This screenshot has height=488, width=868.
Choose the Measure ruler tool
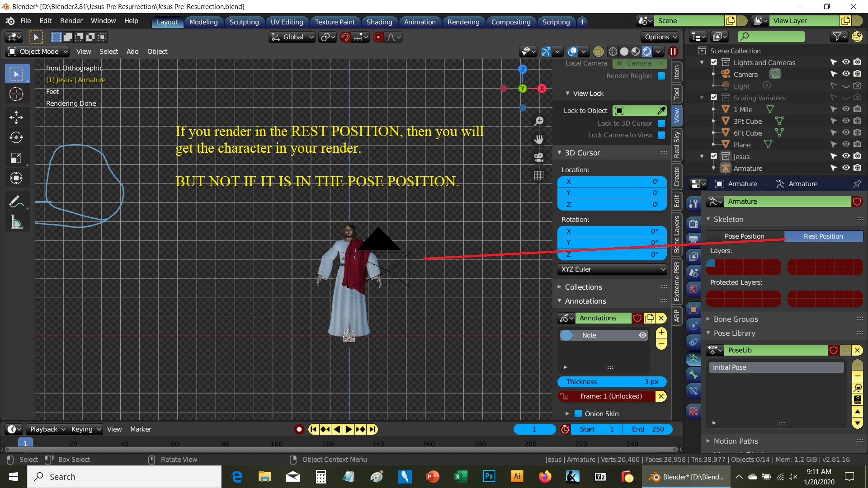pos(16,222)
